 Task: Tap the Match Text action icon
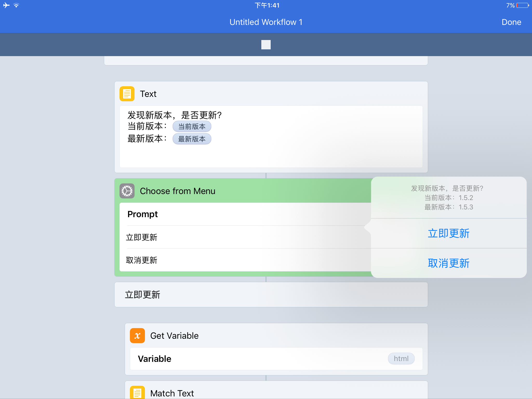tap(137, 393)
